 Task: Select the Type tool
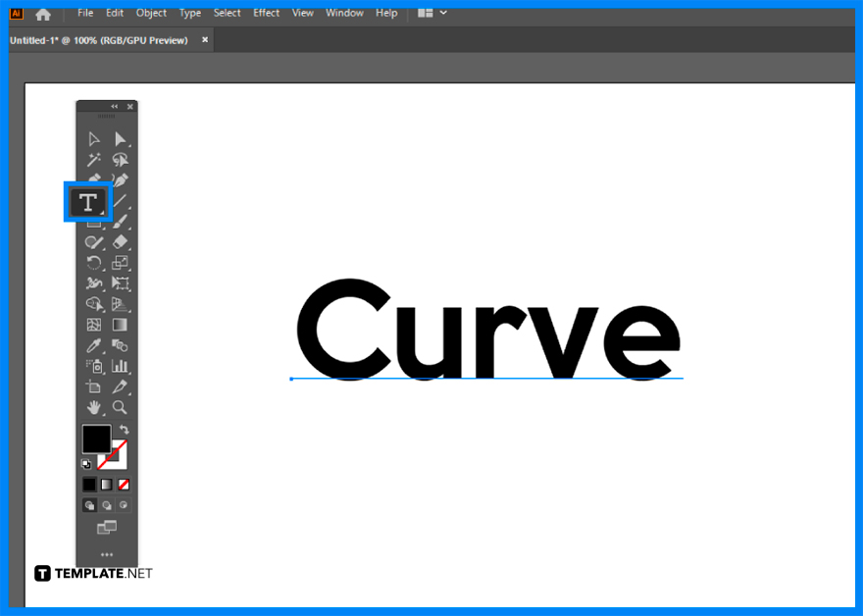pos(89,200)
